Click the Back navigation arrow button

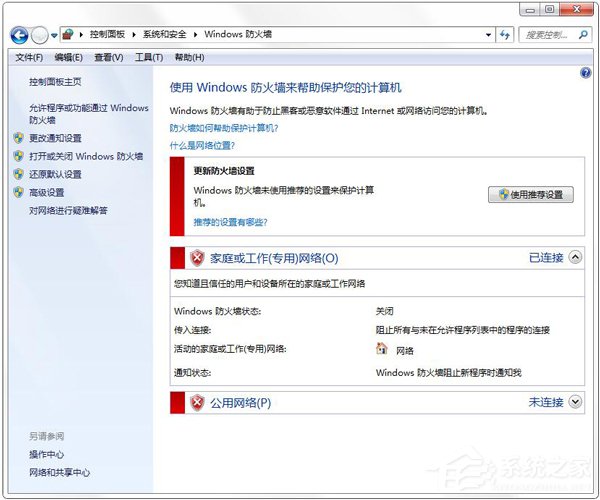click(19, 35)
